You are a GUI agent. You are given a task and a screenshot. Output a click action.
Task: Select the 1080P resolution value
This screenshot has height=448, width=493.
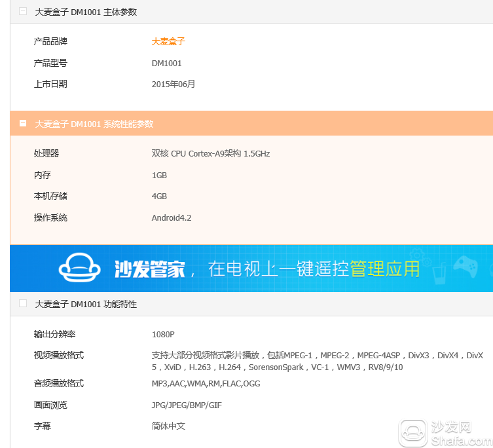163,335
